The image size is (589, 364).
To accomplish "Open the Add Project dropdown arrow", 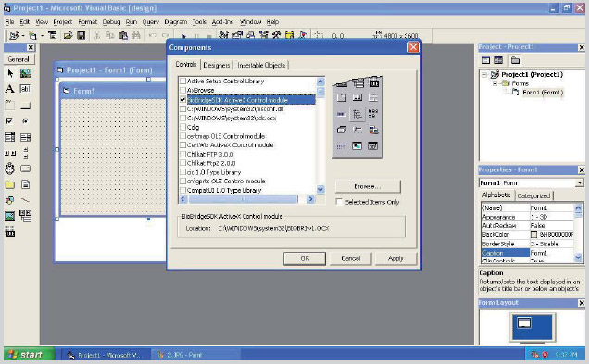I will (x=23, y=36).
